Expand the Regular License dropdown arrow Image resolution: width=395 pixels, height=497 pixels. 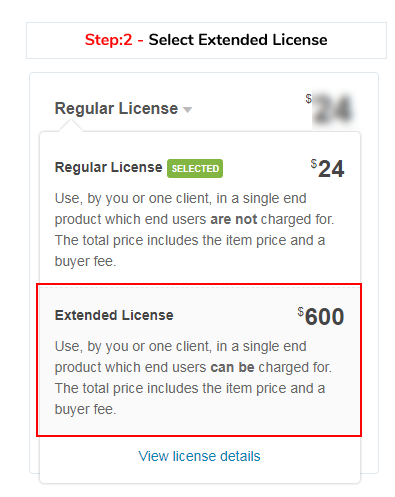click(188, 110)
